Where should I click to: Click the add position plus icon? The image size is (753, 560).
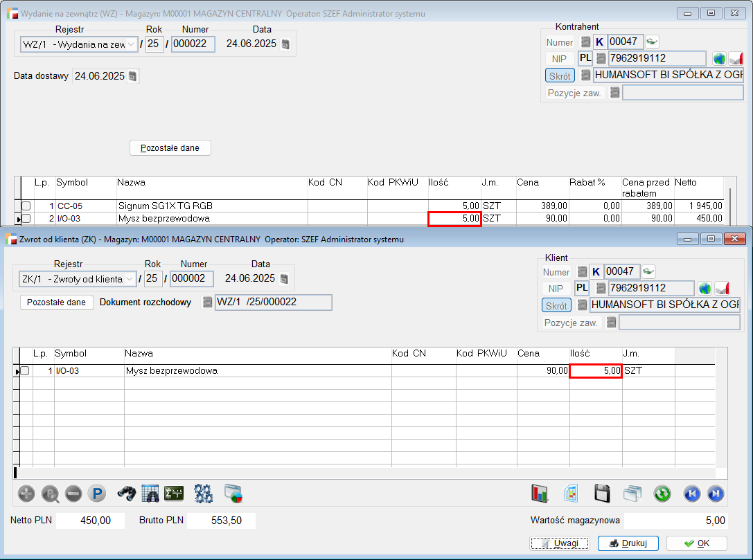[26, 494]
